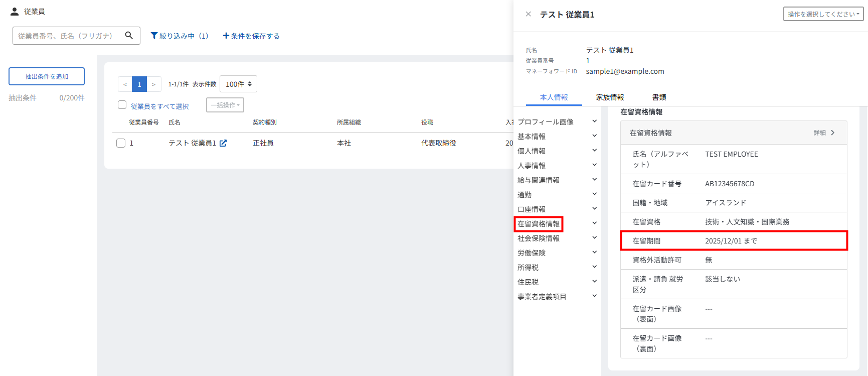Go to previous page arrow
The image size is (868, 376).
pos(125,84)
